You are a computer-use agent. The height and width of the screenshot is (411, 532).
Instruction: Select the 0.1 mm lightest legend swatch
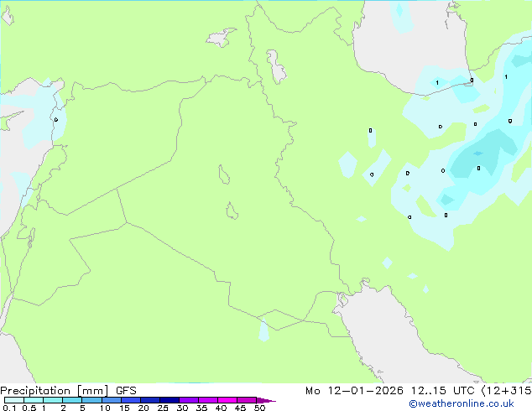tap(14, 400)
